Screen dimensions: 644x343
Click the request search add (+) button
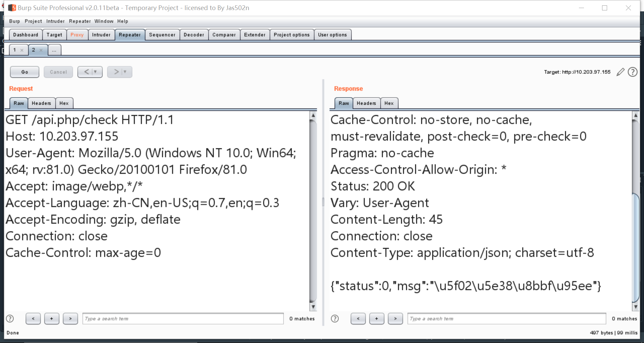click(x=52, y=318)
